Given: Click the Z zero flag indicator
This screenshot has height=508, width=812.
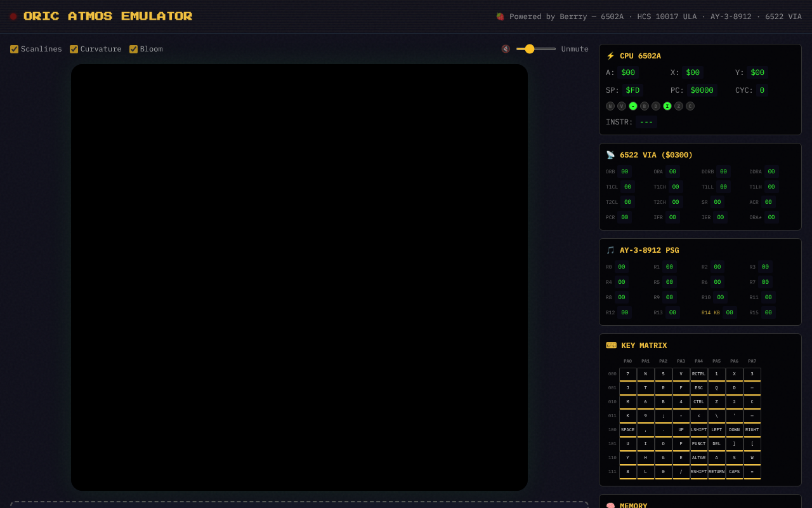Looking at the screenshot, I should [679, 106].
